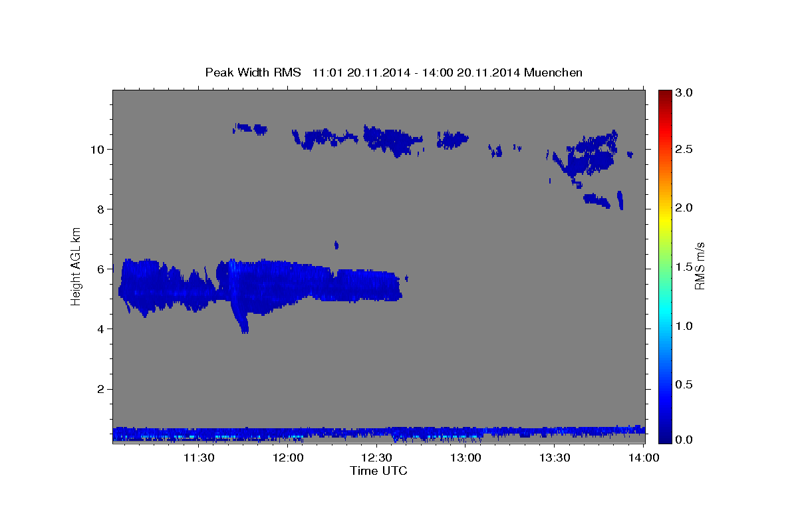Click the 'Muenchen' location text in title
798x532 pixels.
[553, 72]
